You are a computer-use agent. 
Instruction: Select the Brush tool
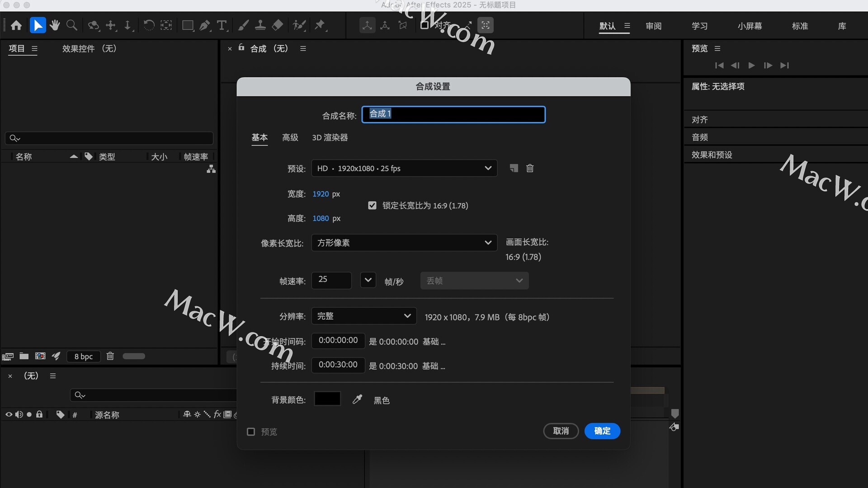point(243,25)
